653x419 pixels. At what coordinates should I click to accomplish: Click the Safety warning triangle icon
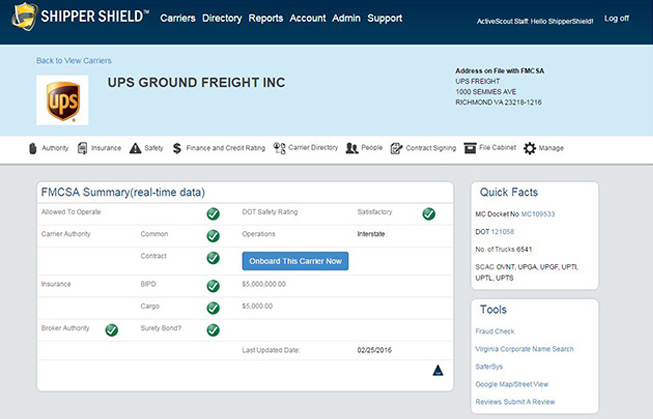[135, 148]
